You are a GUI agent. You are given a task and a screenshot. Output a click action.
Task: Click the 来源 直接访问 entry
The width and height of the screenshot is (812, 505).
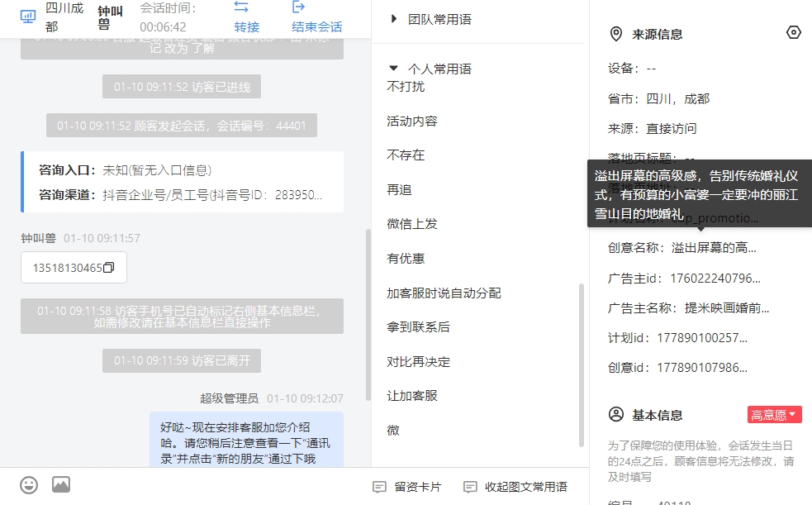click(652, 128)
